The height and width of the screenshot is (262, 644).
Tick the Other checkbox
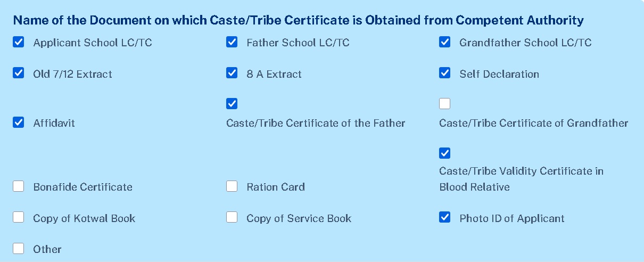tap(19, 248)
